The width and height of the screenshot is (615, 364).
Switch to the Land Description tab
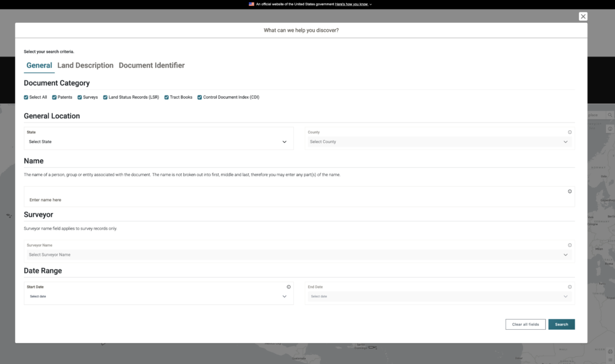pos(85,65)
